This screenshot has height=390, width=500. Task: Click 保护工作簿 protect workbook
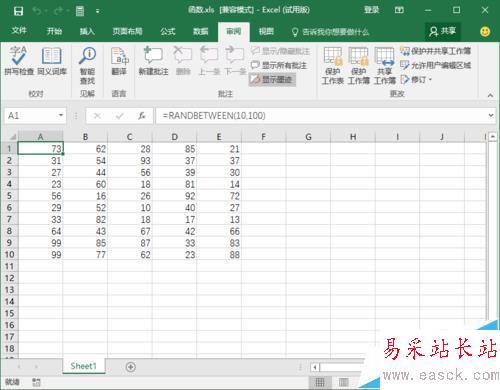coord(359,66)
